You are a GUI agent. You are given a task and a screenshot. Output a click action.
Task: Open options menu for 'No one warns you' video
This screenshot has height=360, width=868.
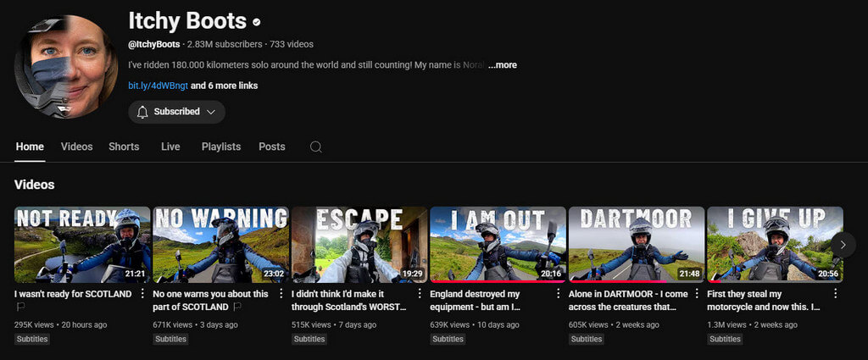(281, 294)
